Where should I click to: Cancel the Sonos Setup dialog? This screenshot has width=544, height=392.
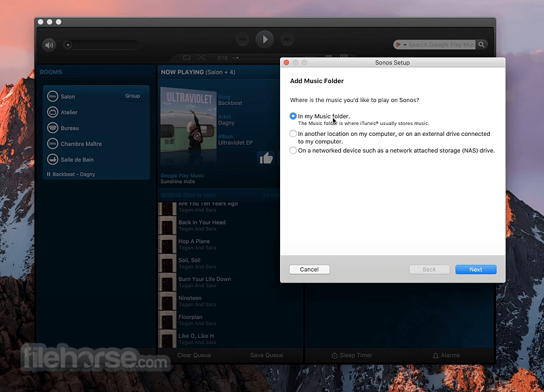[309, 269]
